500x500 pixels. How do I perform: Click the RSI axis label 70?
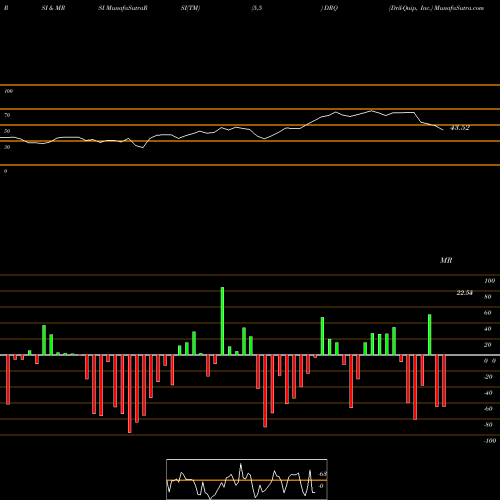pos(7,115)
